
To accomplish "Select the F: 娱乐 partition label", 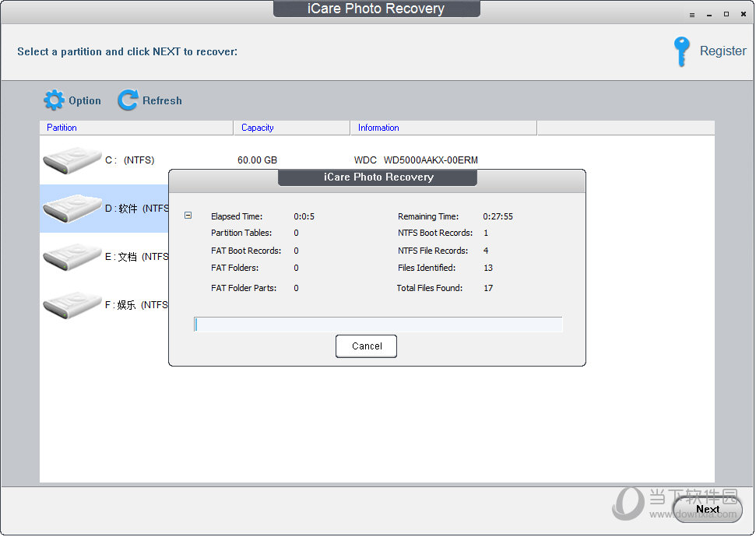I will click(x=136, y=304).
